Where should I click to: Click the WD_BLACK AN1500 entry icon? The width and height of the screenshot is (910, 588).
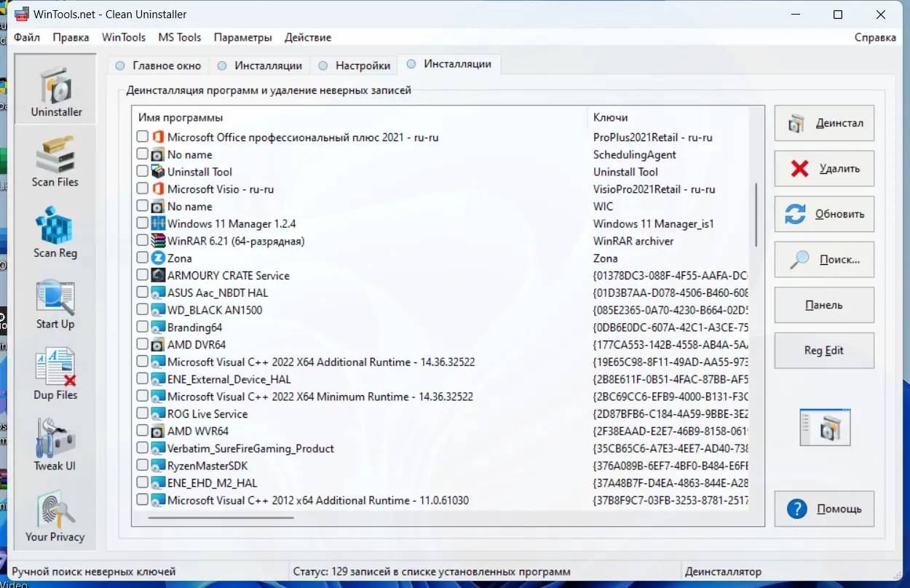point(158,310)
